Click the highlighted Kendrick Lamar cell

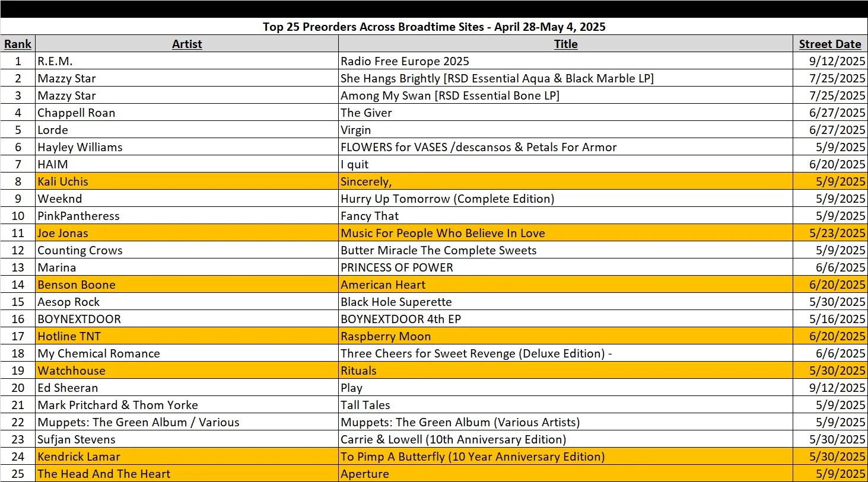click(x=187, y=457)
